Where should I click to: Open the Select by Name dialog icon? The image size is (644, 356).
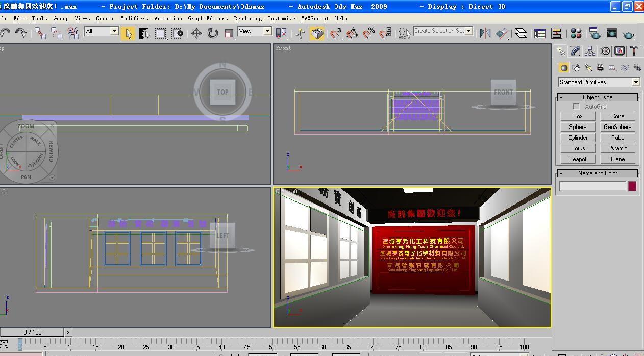tap(144, 33)
